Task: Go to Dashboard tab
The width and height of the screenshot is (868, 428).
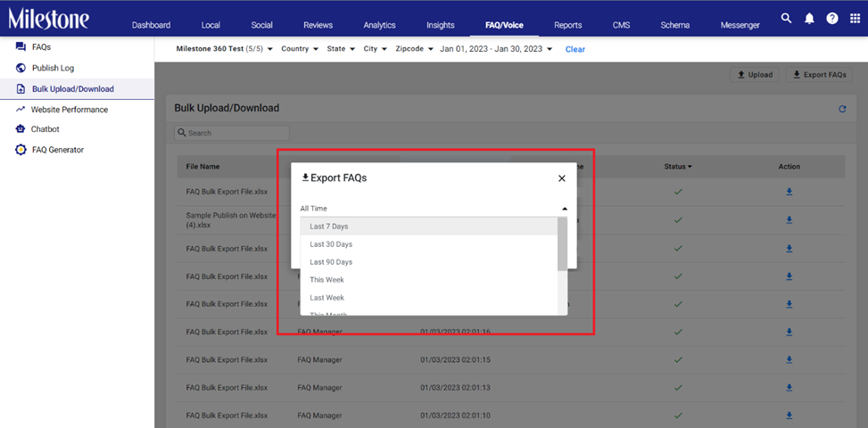Action: pos(151,25)
